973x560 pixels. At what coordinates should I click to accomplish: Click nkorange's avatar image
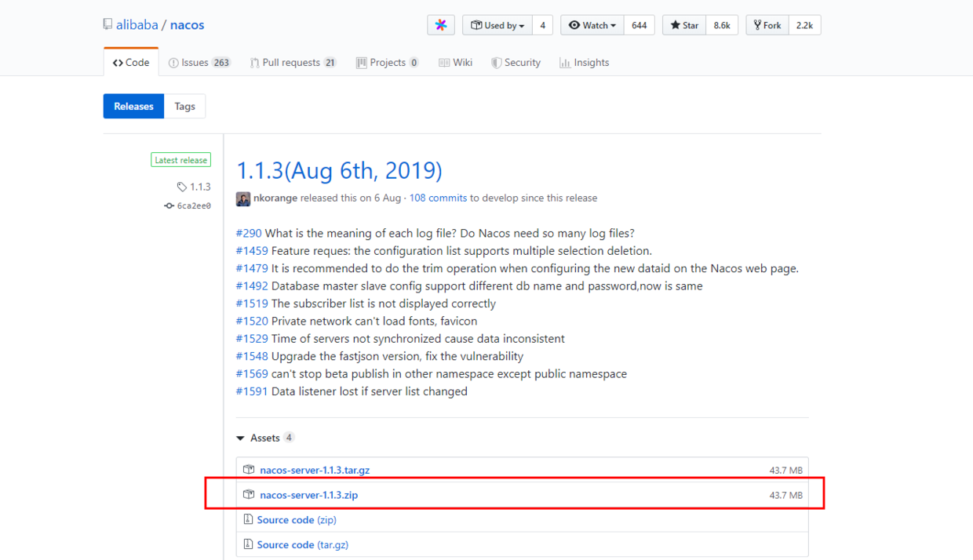pyautogui.click(x=243, y=198)
